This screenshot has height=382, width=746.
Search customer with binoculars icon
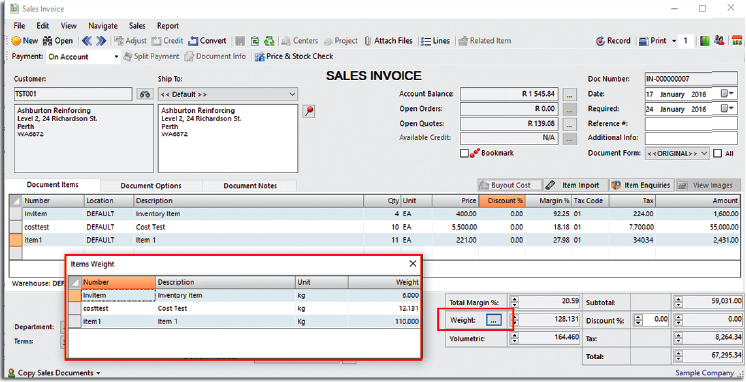[145, 94]
